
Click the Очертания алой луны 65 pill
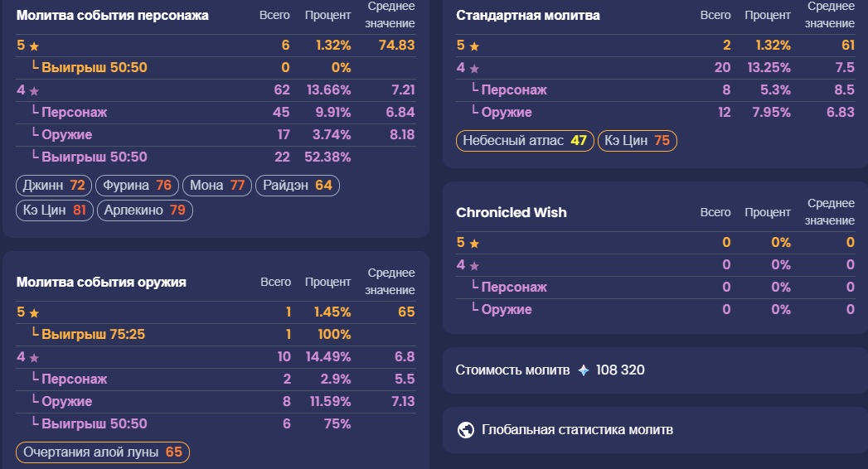[x=103, y=452]
